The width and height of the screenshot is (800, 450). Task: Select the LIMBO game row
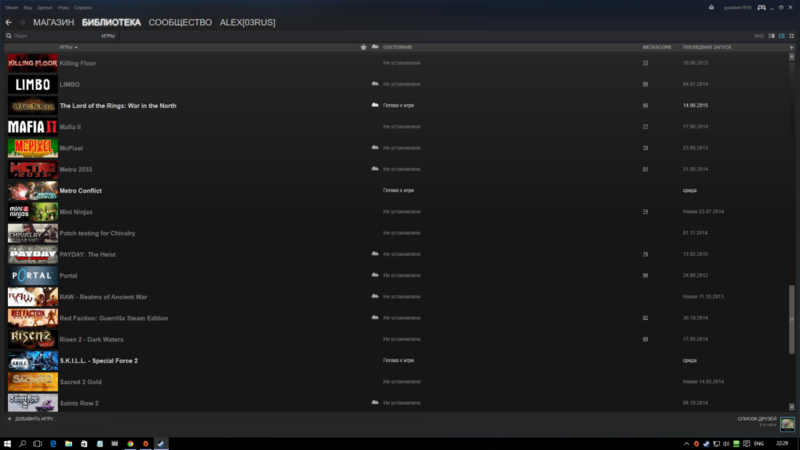(x=396, y=84)
